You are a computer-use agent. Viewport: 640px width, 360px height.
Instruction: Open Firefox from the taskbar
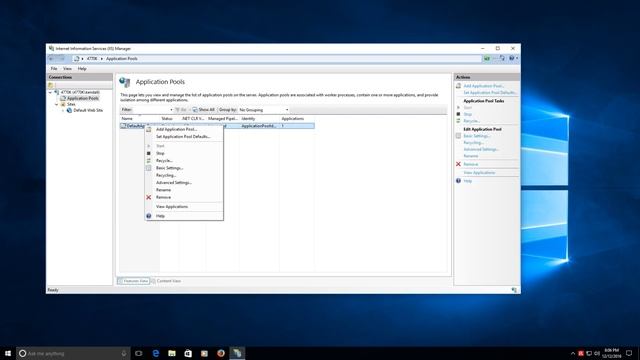coord(221,353)
